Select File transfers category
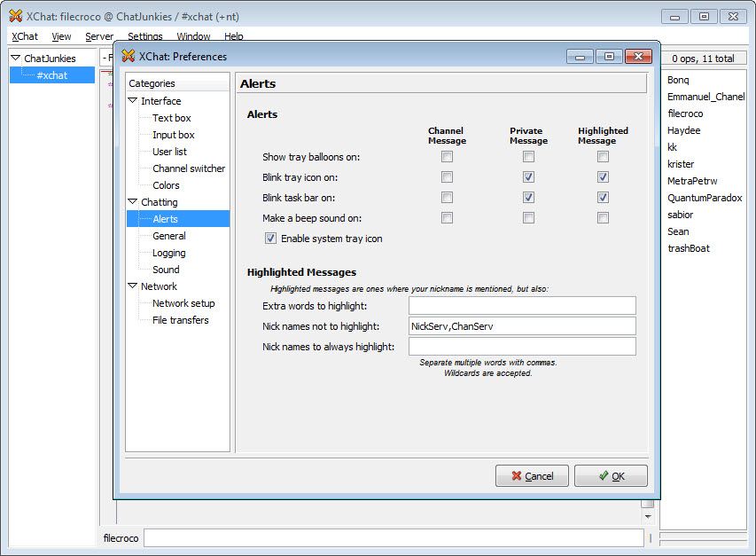Screen dimensions: 756x556 tap(181, 320)
